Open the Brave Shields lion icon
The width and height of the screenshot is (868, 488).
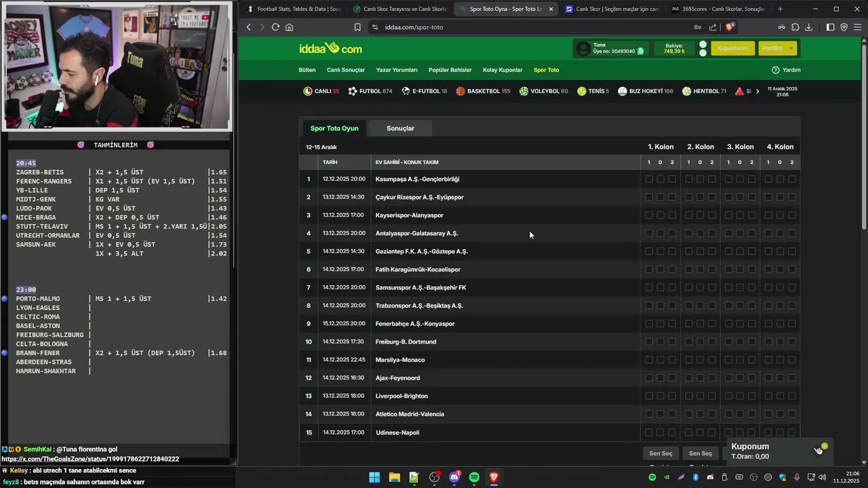(x=730, y=27)
